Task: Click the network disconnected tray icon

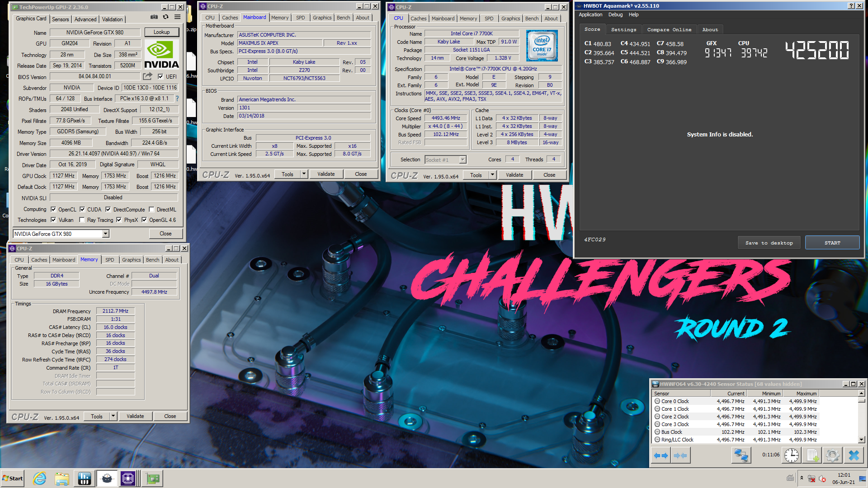Action: (x=812, y=479)
